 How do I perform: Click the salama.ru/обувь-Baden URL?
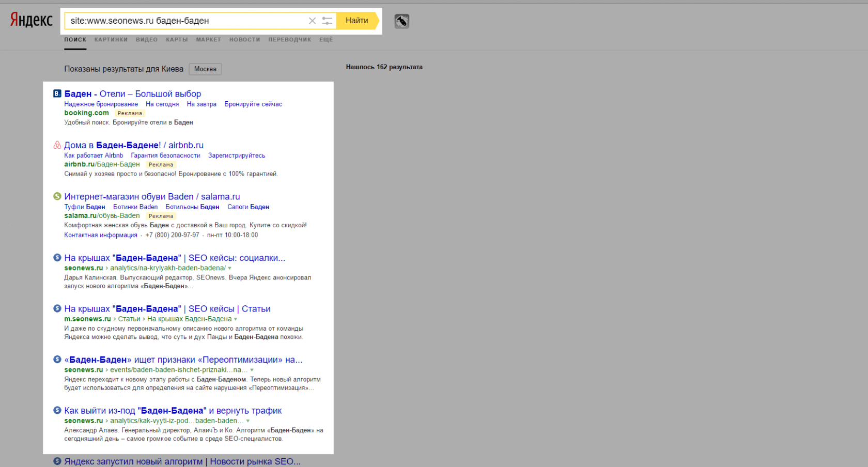click(x=102, y=216)
